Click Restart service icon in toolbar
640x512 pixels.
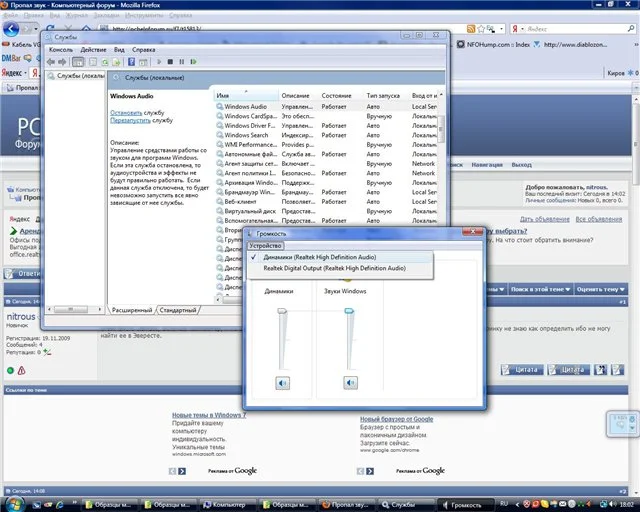(193, 62)
